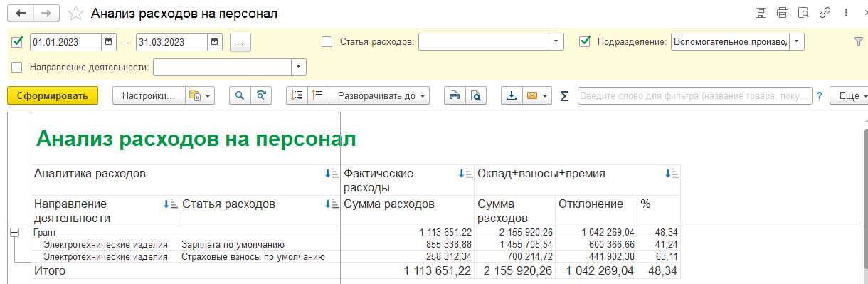Open the Еще menu

(x=848, y=95)
